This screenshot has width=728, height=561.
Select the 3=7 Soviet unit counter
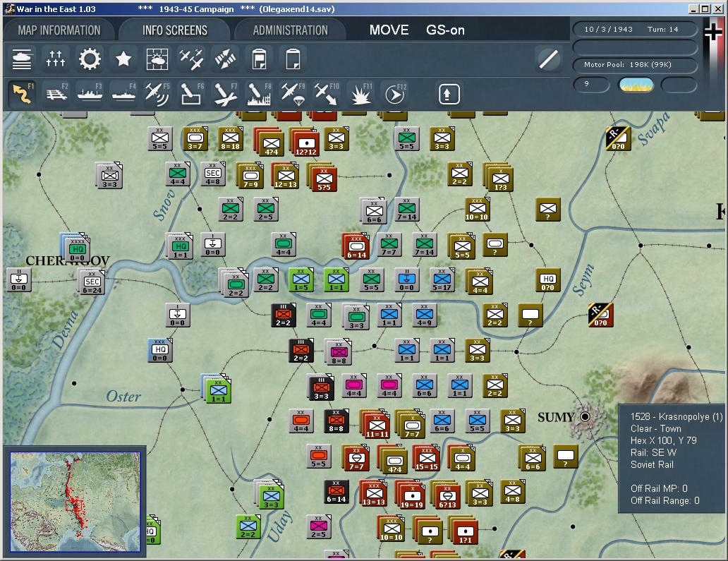[195, 138]
